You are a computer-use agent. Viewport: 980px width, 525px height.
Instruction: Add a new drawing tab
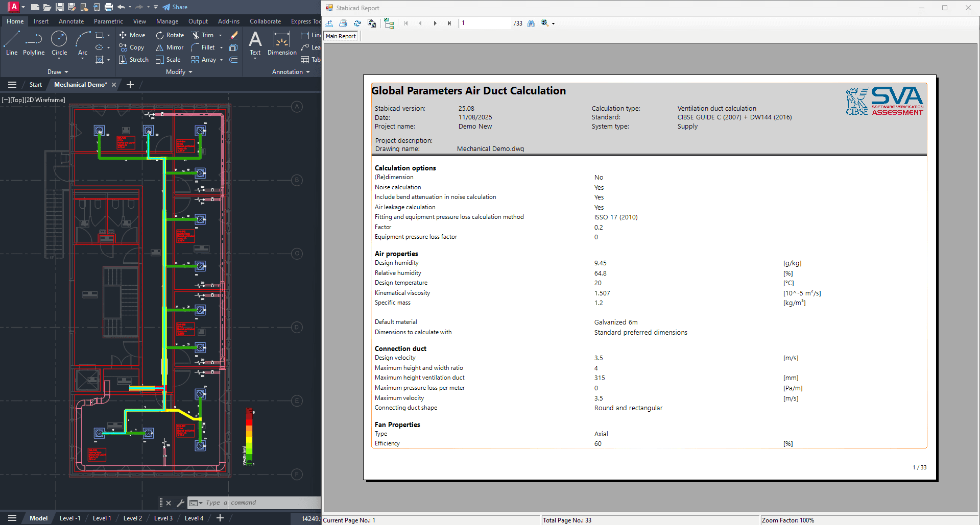coord(130,85)
